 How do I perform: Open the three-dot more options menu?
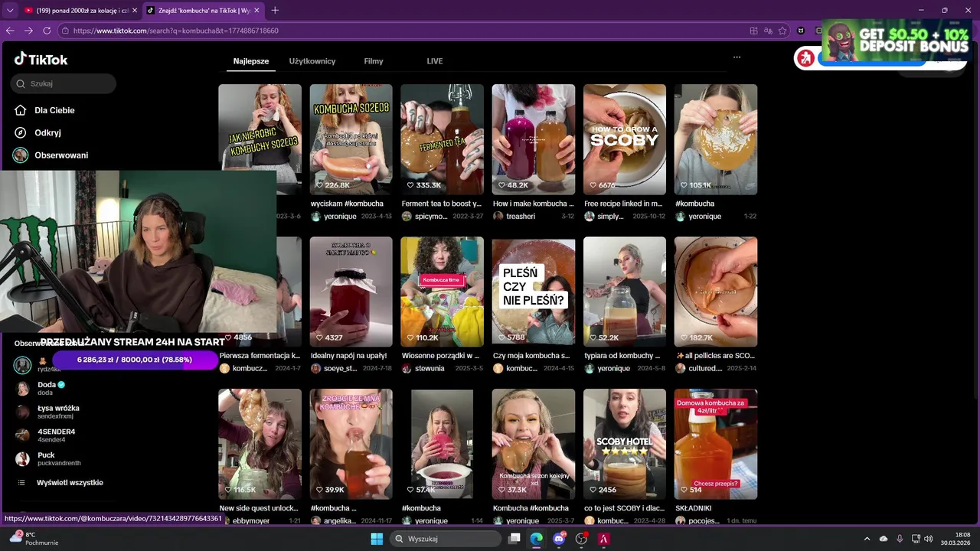(x=737, y=57)
